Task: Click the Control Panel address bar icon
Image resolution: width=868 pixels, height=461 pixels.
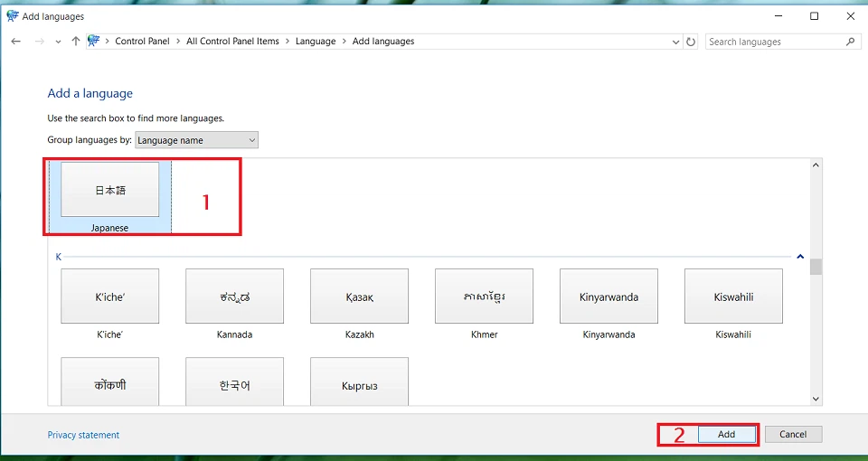Action: [93, 42]
